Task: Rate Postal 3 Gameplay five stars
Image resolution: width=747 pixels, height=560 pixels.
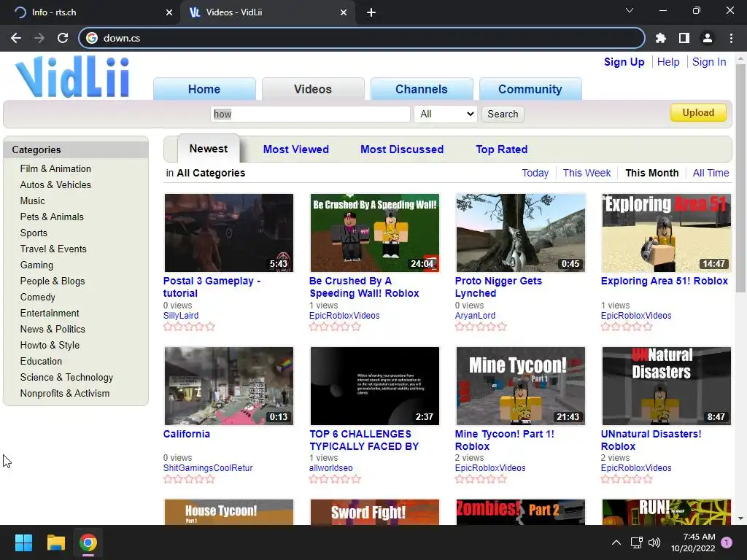Action: pos(210,327)
